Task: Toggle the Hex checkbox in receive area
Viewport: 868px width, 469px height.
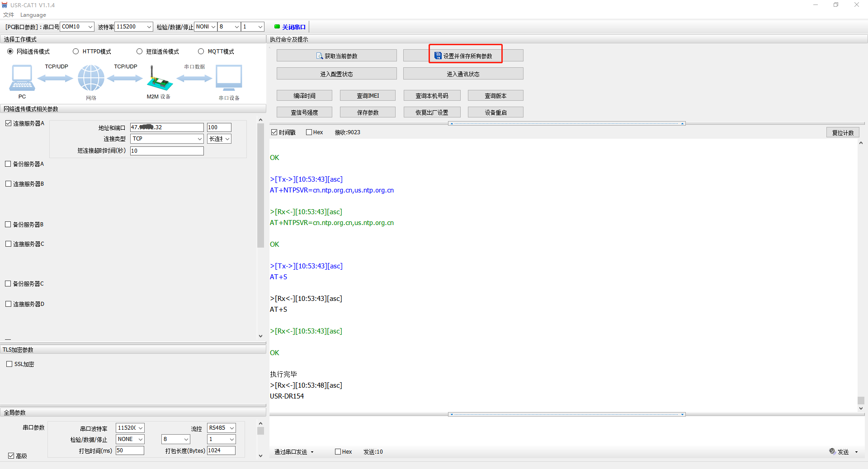Action: (309, 132)
